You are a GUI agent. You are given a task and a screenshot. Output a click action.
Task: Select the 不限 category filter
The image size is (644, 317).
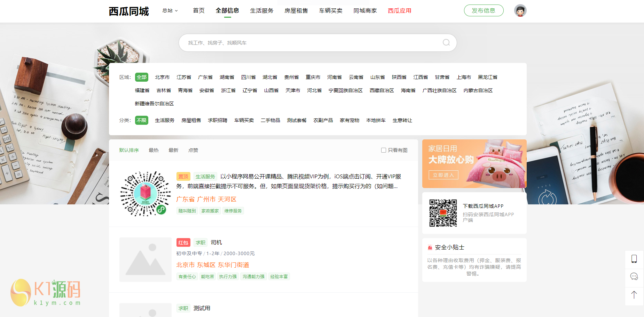point(141,120)
